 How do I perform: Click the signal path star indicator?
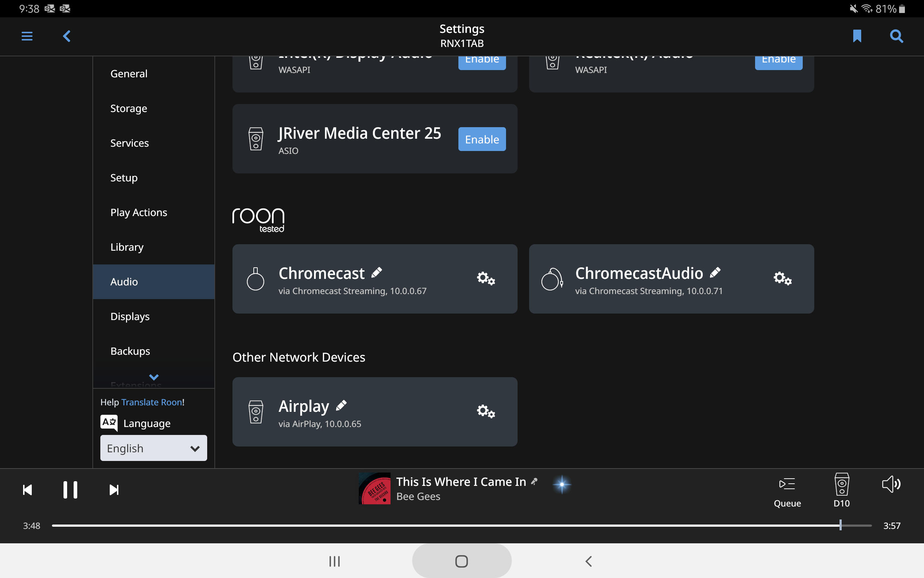point(562,484)
